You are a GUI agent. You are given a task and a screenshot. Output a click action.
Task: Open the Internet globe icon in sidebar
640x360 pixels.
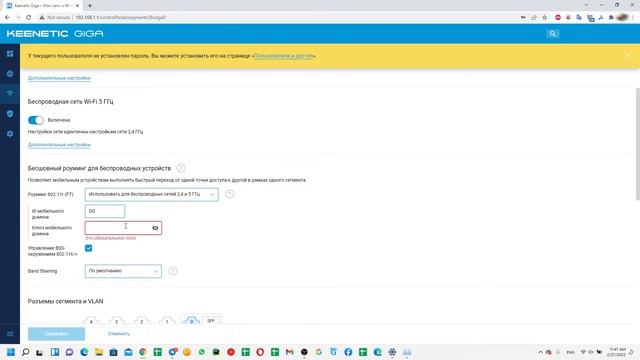coord(10,73)
